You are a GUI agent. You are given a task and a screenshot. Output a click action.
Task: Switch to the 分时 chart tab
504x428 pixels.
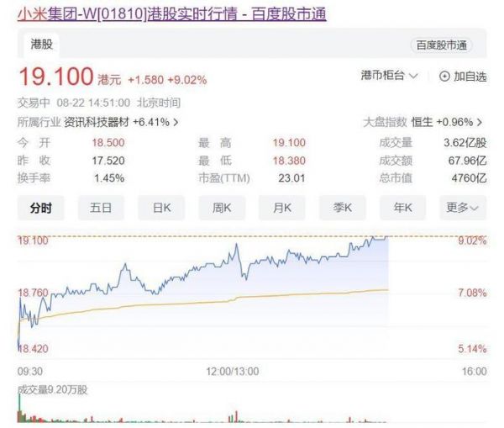(40, 207)
